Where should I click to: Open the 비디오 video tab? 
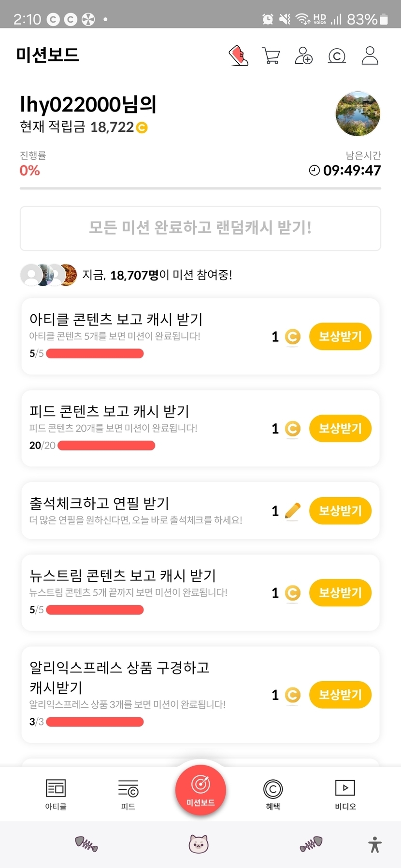pyautogui.click(x=345, y=794)
